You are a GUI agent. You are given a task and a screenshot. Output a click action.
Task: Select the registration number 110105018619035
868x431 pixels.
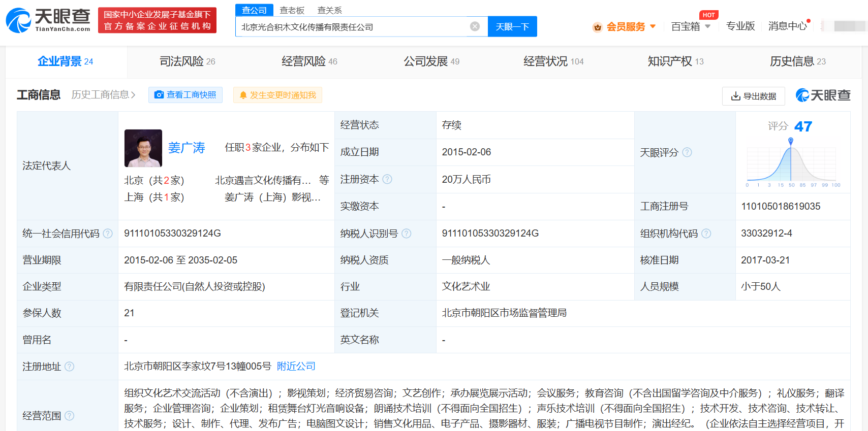781,207
